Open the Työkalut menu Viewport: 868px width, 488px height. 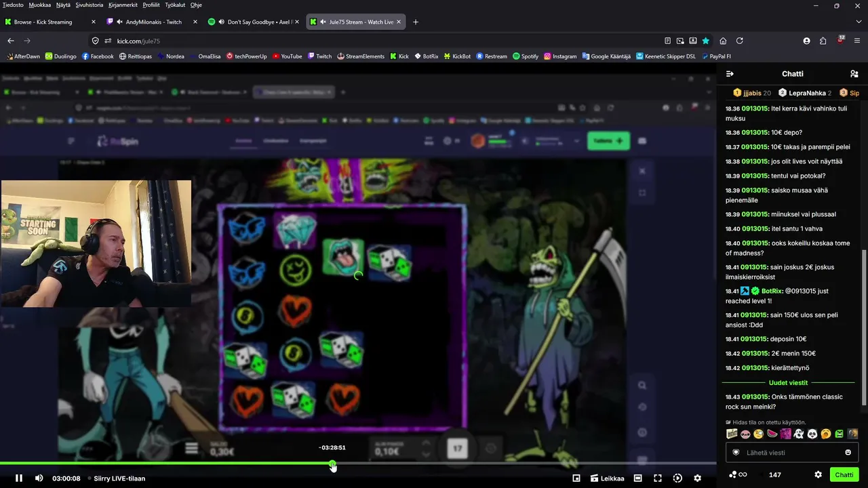click(175, 5)
